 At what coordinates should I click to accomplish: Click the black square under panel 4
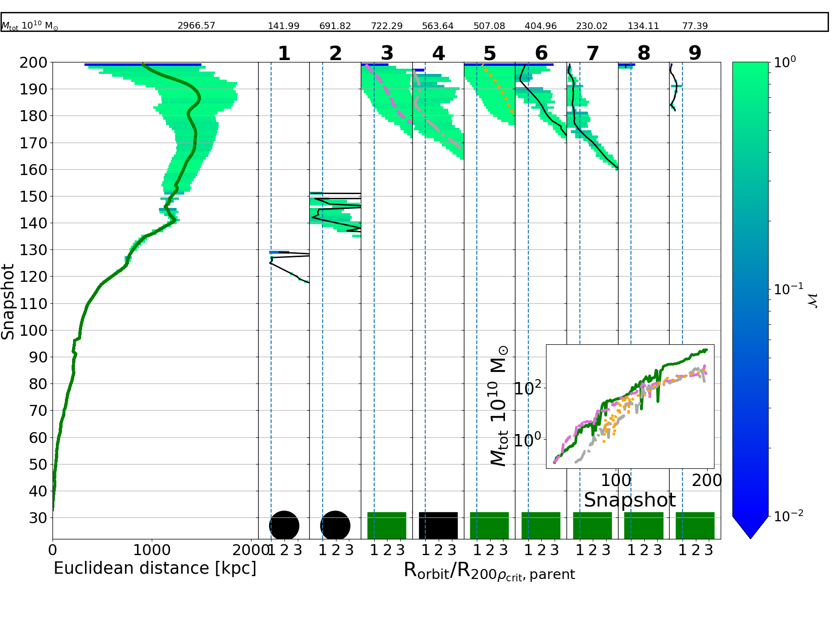click(438, 526)
